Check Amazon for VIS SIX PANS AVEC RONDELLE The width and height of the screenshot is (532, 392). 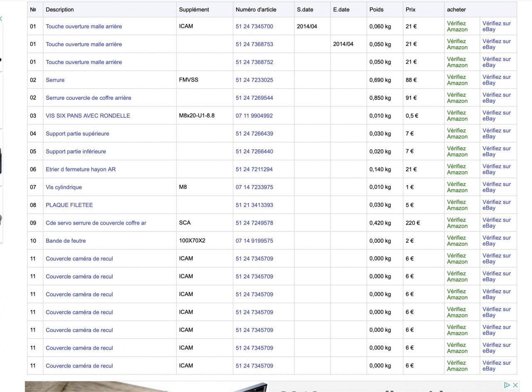pos(457,116)
